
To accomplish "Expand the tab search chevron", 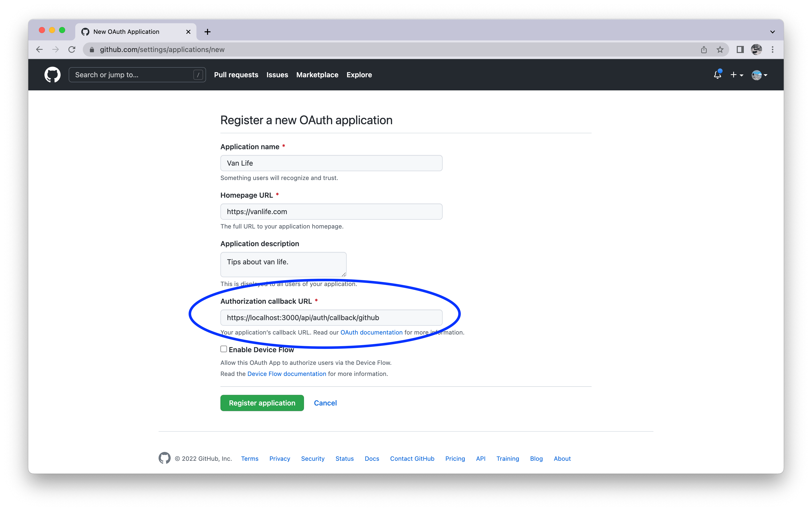I will (772, 32).
